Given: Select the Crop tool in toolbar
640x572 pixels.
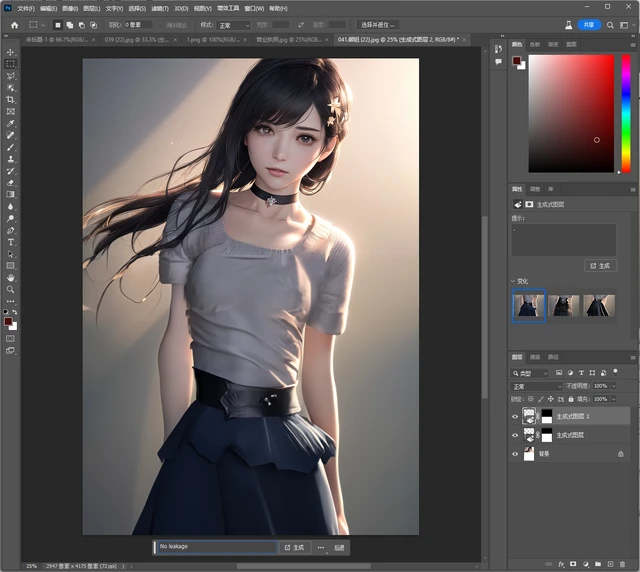Looking at the screenshot, I should click(x=11, y=99).
